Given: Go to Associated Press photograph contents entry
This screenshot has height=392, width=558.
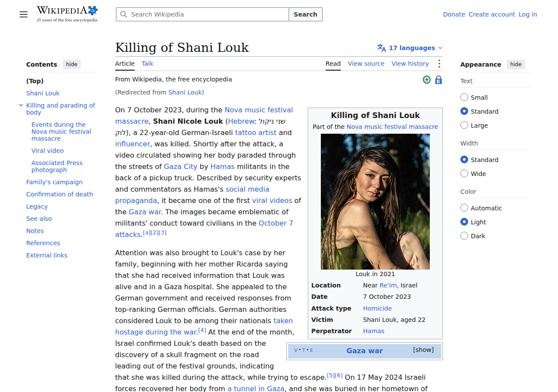Looking at the screenshot, I should [x=57, y=166].
